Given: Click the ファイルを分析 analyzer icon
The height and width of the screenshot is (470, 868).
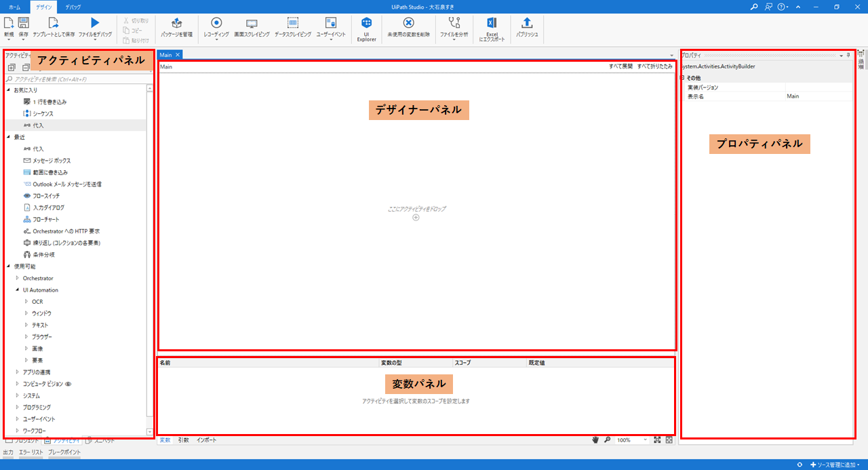Looking at the screenshot, I should point(454,23).
